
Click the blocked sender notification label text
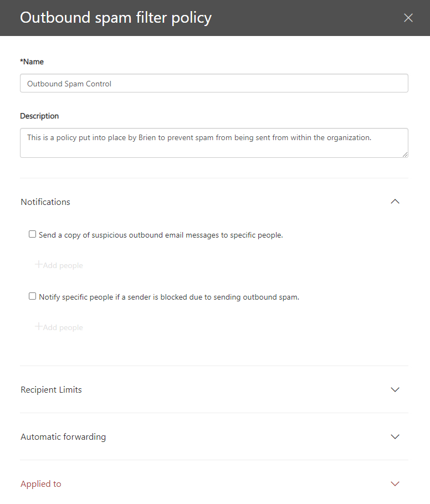click(169, 297)
